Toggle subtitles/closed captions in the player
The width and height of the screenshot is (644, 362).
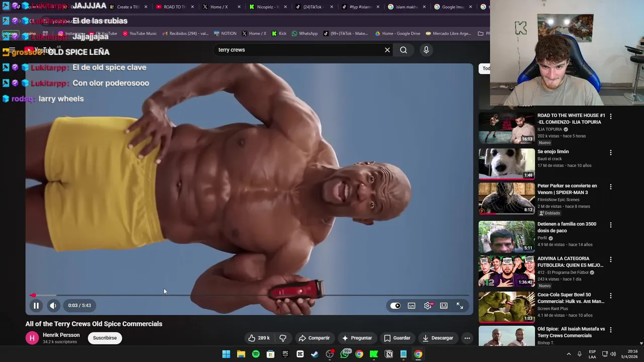[x=412, y=306]
